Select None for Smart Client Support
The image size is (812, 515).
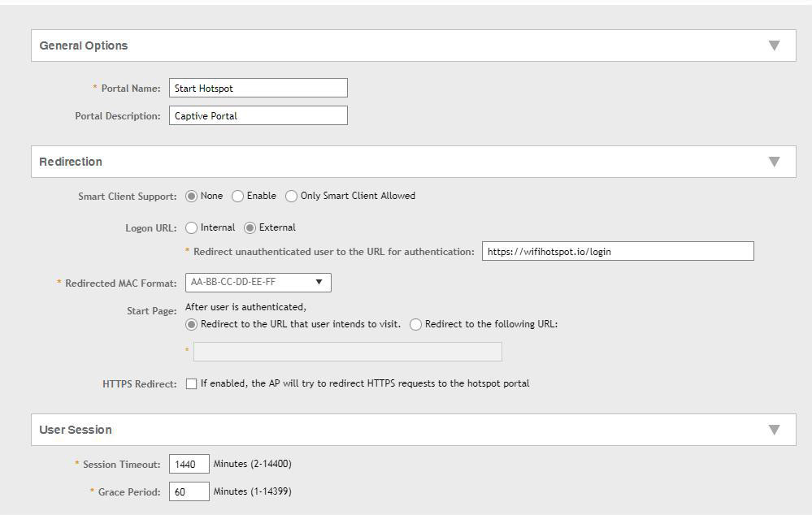click(192, 197)
